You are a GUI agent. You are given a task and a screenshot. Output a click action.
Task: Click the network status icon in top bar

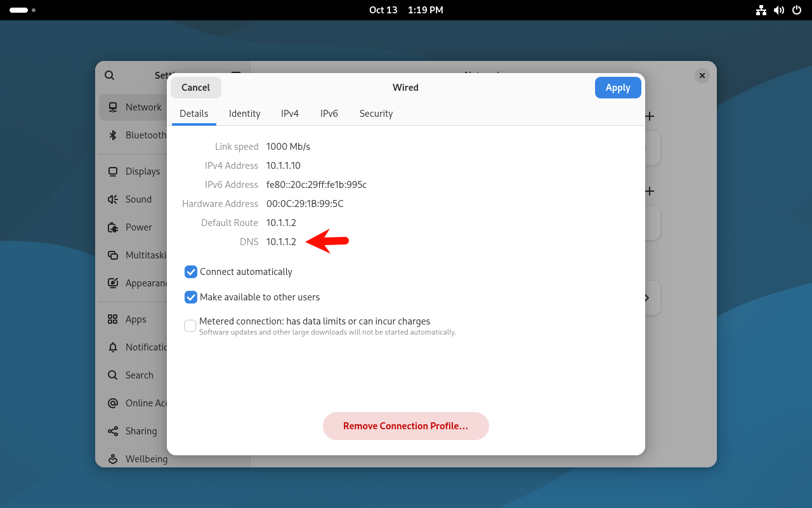pyautogui.click(x=761, y=10)
